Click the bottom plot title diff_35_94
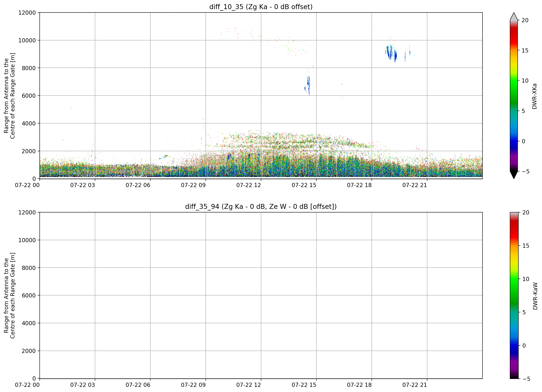 tap(261, 207)
